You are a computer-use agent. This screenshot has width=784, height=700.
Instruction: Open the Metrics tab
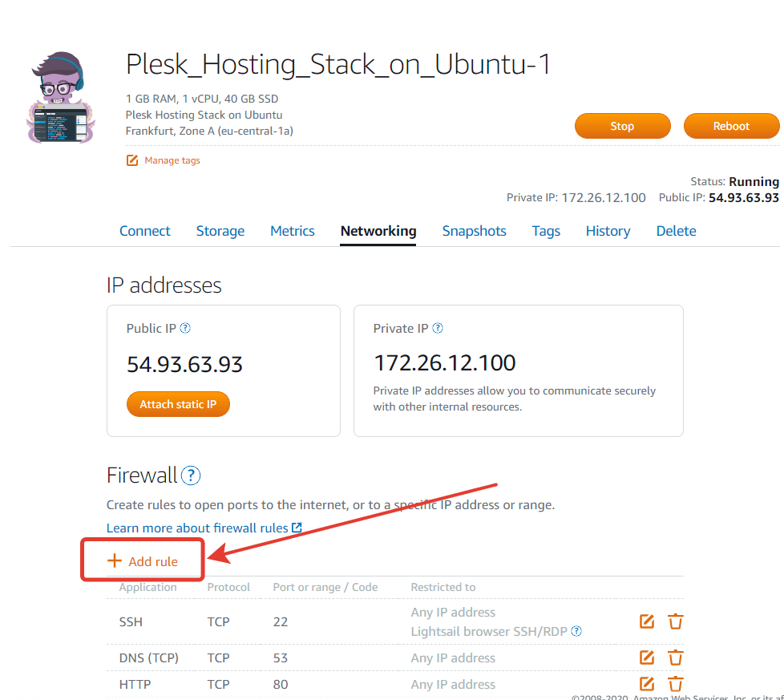tap(292, 231)
